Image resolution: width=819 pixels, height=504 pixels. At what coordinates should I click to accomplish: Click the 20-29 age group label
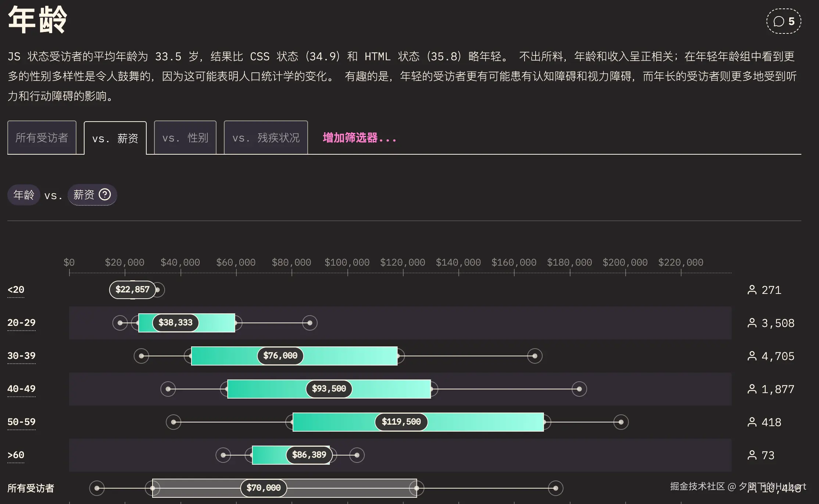pos(21,323)
